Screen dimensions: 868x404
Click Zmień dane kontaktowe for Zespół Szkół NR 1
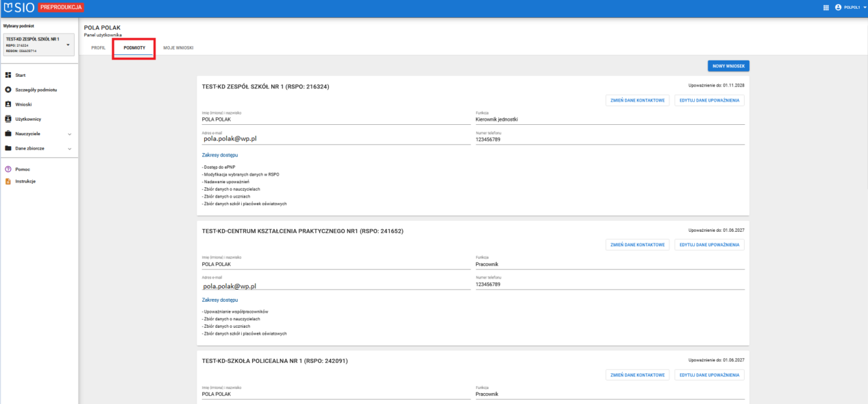click(638, 100)
